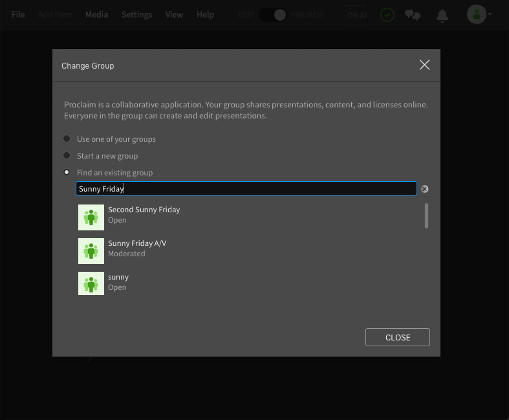Open the View menu
The image size is (509, 420).
pyautogui.click(x=174, y=15)
